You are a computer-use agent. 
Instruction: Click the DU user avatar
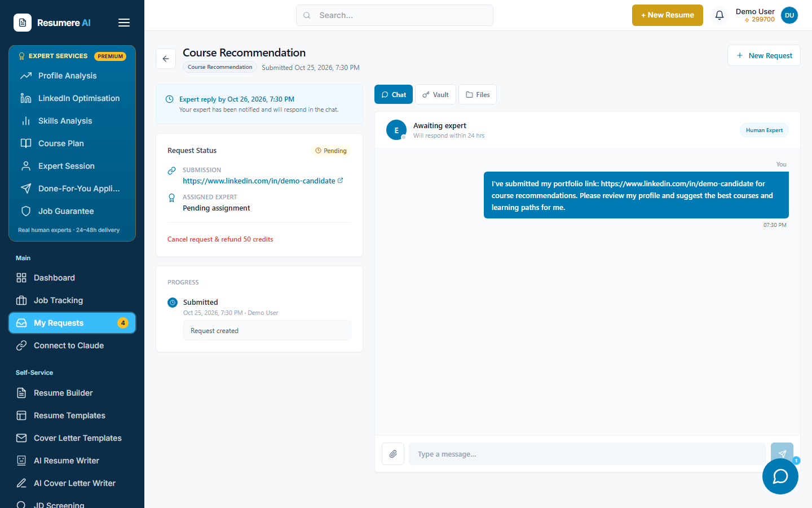pyautogui.click(x=789, y=15)
